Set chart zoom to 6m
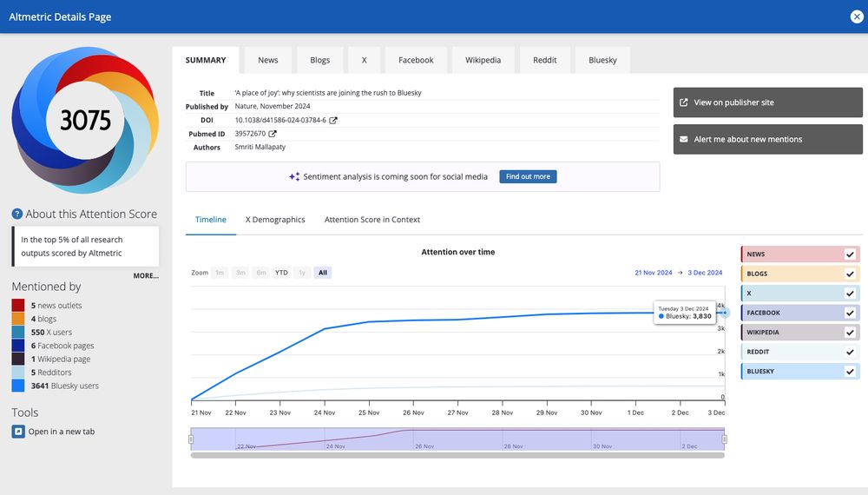The width and height of the screenshot is (868, 495). [260, 273]
